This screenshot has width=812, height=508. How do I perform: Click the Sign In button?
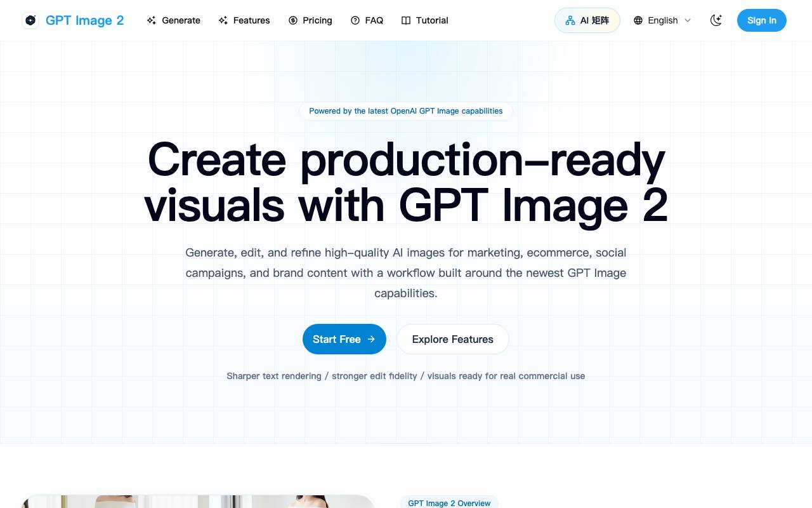[x=762, y=20]
